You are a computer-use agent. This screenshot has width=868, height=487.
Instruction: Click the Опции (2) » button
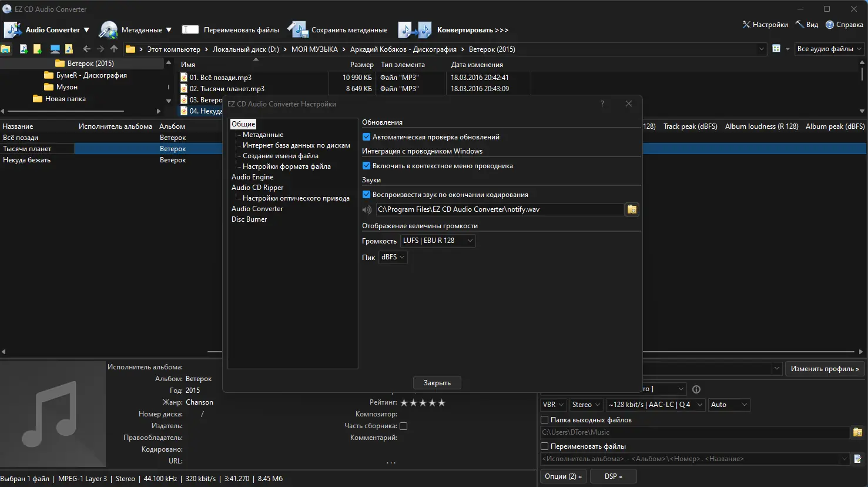(x=563, y=476)
